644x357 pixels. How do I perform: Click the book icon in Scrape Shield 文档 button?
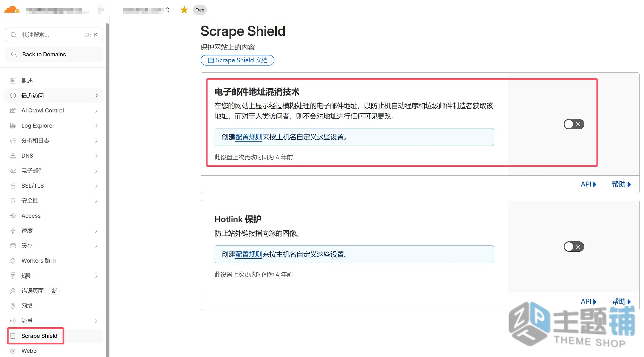211,60
